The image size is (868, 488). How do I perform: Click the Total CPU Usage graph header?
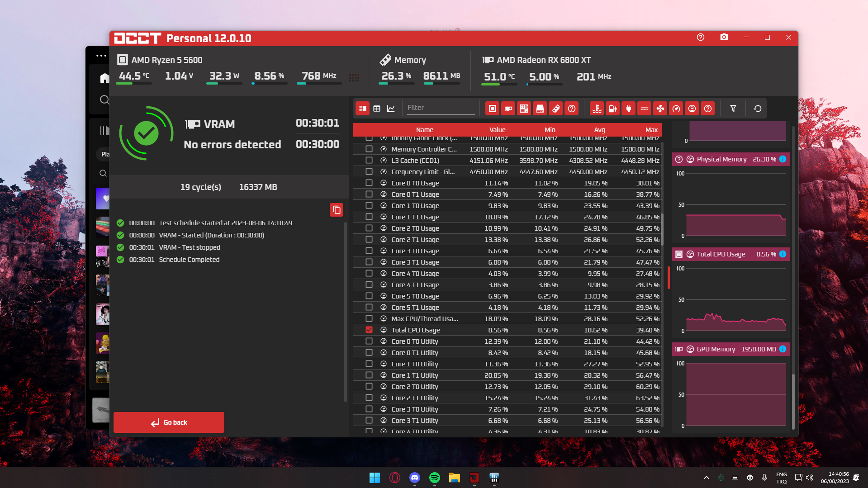[731, 254]
